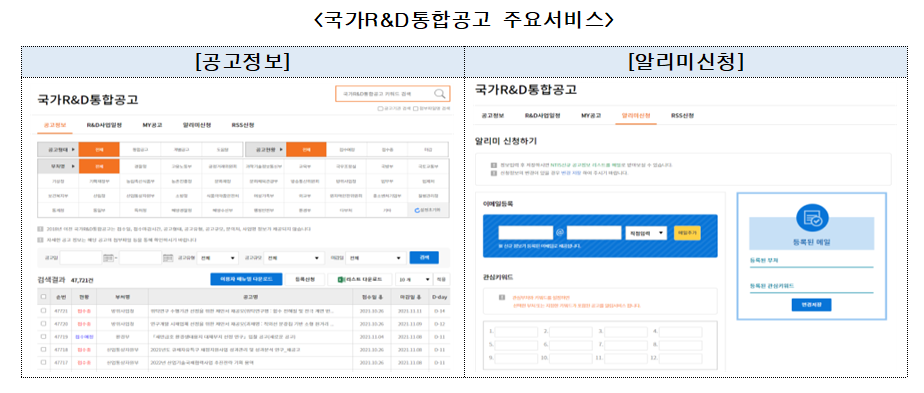Select the 알리미신청 tab in the left panel

pos(197,125)
